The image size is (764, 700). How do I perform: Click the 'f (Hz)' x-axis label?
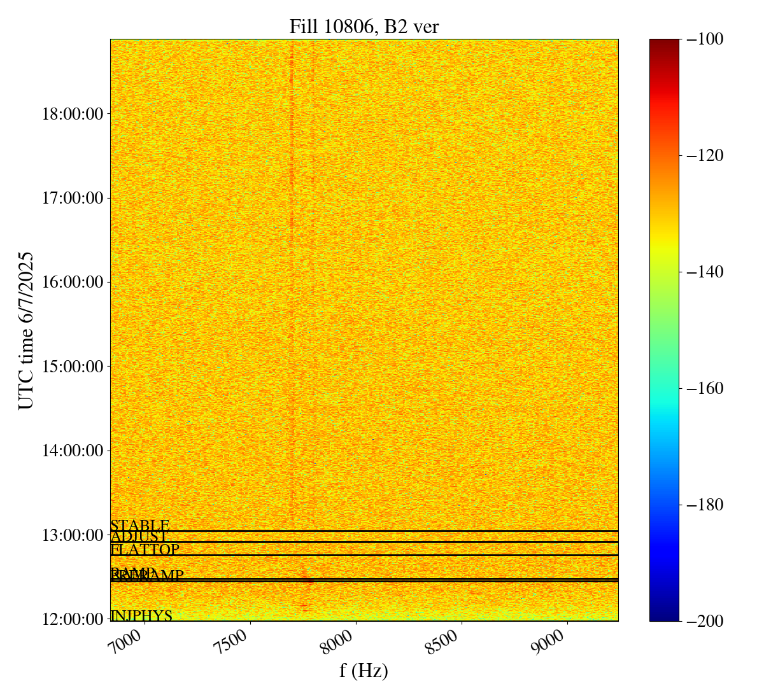click(x=364, y=670)
